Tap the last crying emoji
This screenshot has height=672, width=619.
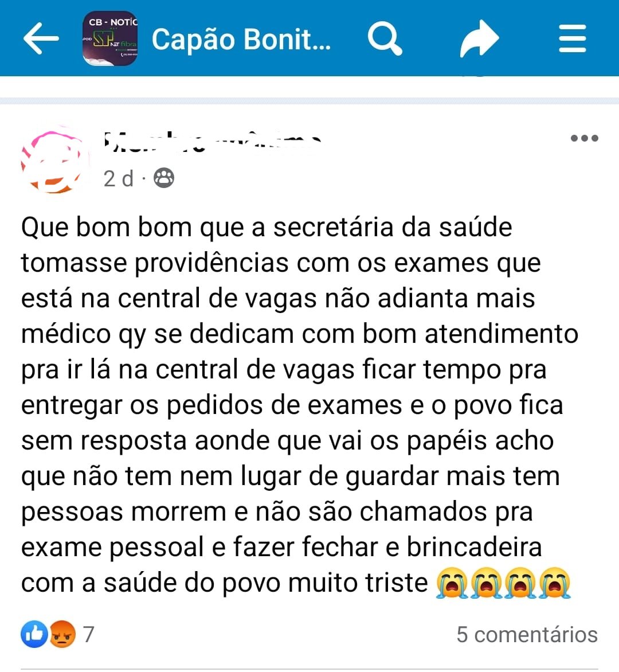tap(555, 583)
